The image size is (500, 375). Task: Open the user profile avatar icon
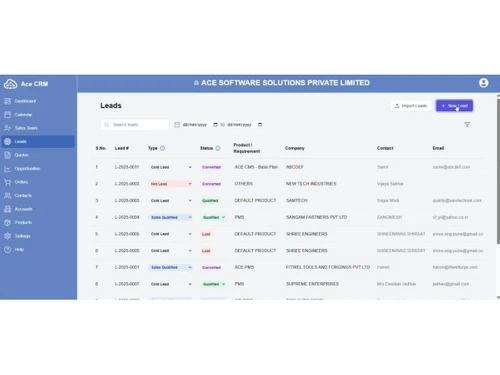coord(484,83)
